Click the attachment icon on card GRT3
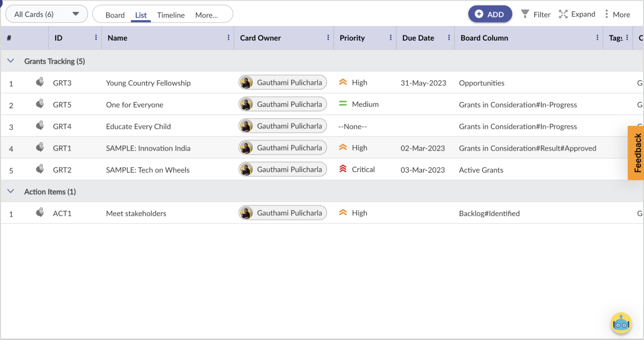 click(40, 82)
